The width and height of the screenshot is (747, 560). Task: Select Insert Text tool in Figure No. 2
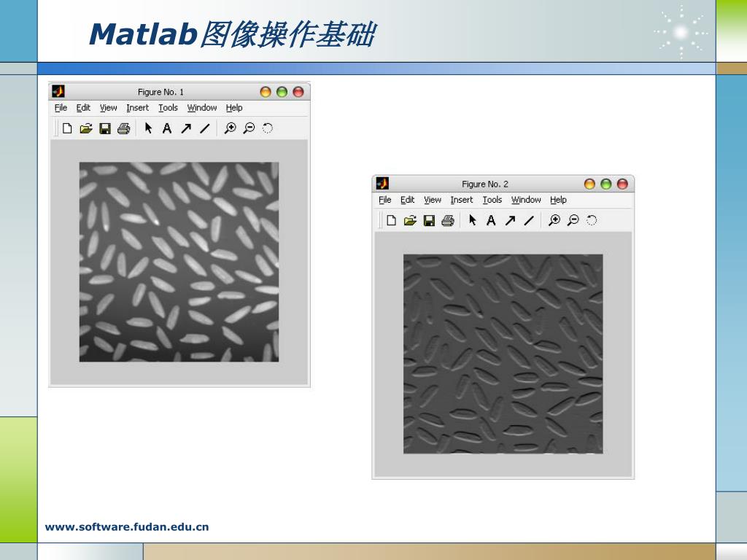click(x=491, y=220)
